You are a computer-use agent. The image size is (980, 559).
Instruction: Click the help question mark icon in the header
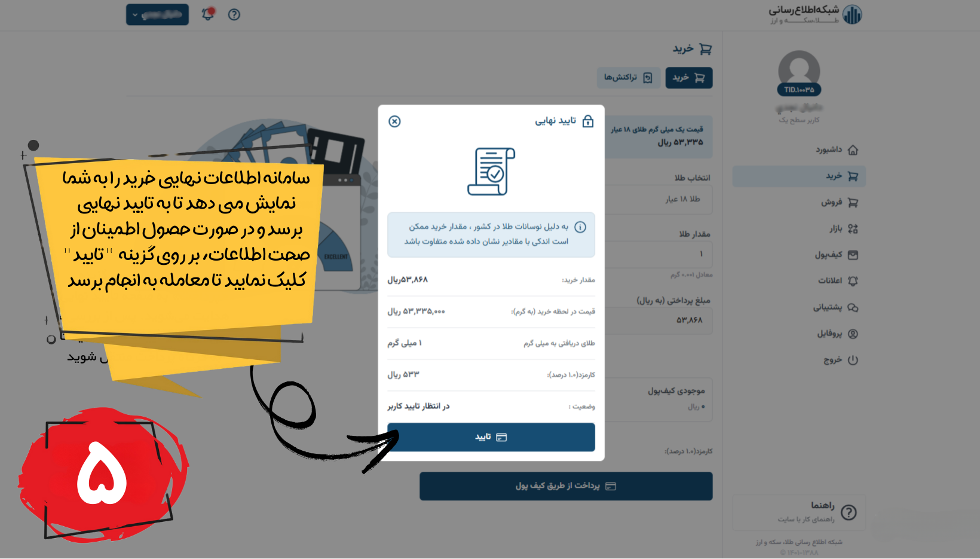coord(234,14)
